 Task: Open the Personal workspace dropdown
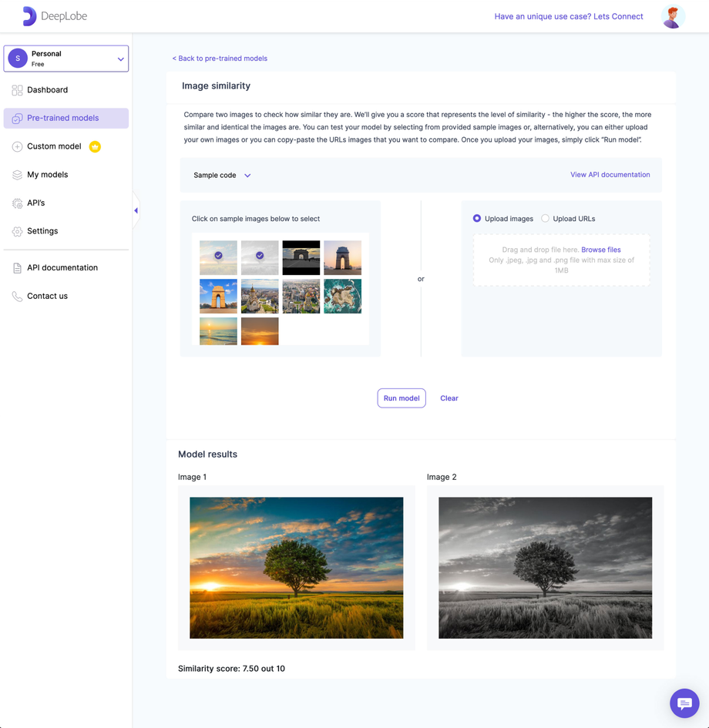pyautogui.click(x=66, y=59)
